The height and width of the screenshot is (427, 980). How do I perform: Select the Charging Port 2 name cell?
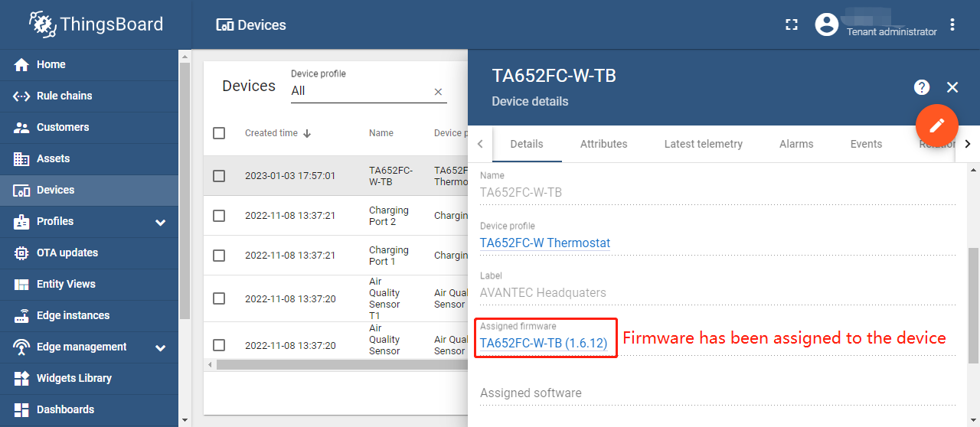pos(389,216)
